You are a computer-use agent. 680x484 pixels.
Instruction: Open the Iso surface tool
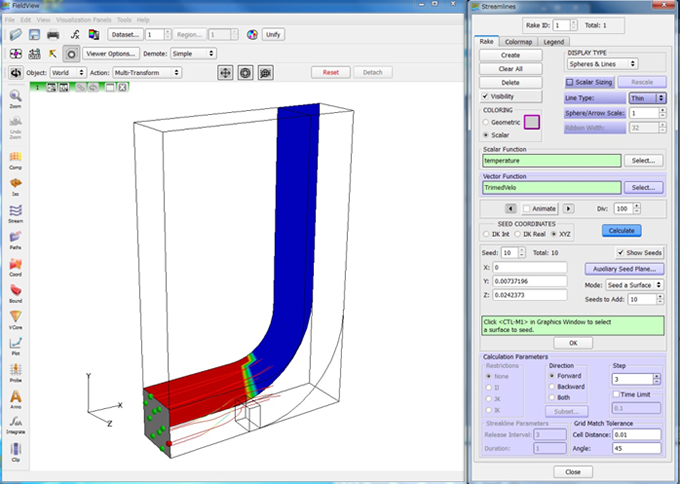coord(16,184)
